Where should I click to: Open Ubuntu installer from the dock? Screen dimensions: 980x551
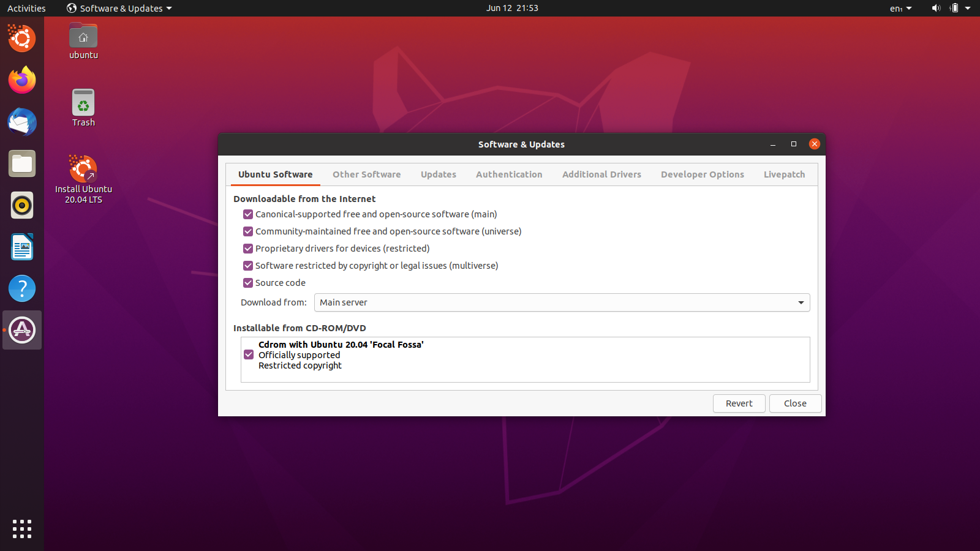pyautogui.click(x=22, y=39)
